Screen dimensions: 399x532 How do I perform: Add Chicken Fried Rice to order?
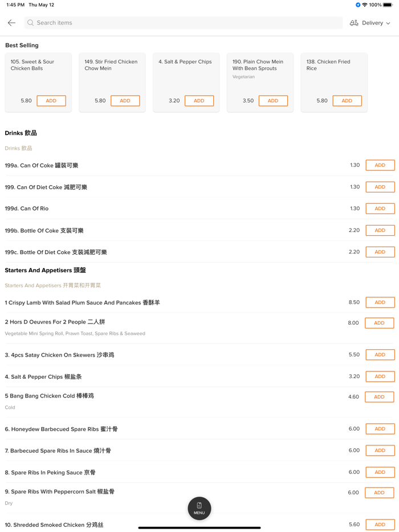click(347, 101)
